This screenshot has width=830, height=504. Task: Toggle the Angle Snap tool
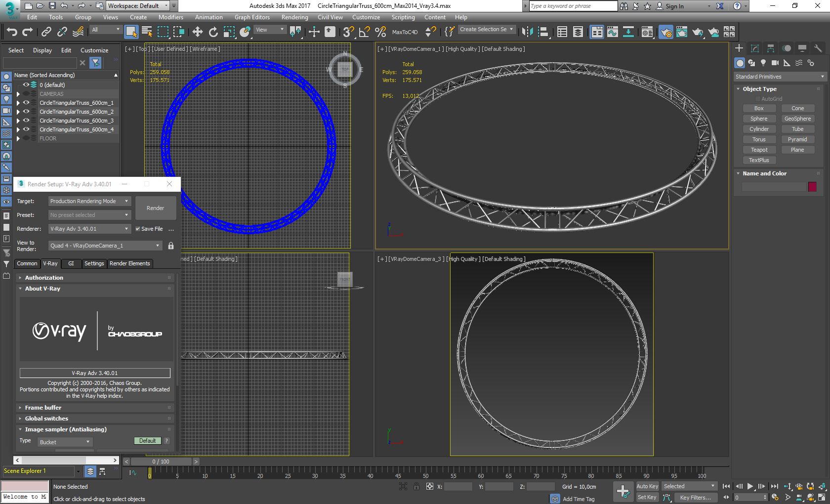point(364,32)
